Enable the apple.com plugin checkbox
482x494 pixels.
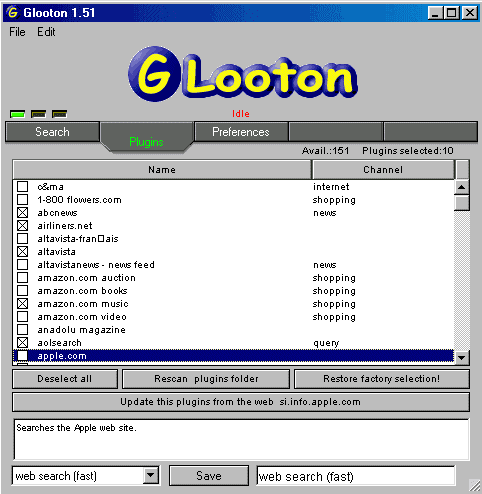pyautogui.click(x=23, y=356)
